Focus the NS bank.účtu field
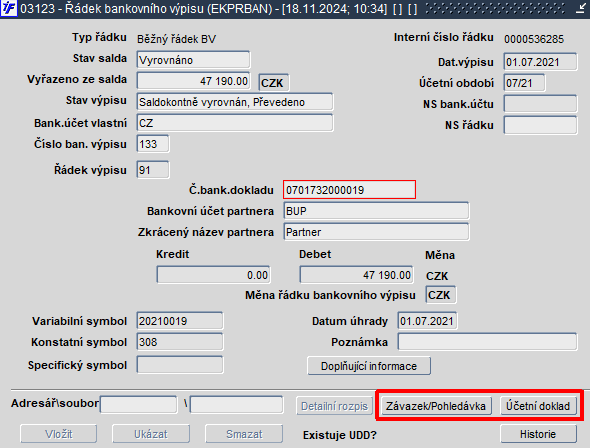 tap(540, 104)
